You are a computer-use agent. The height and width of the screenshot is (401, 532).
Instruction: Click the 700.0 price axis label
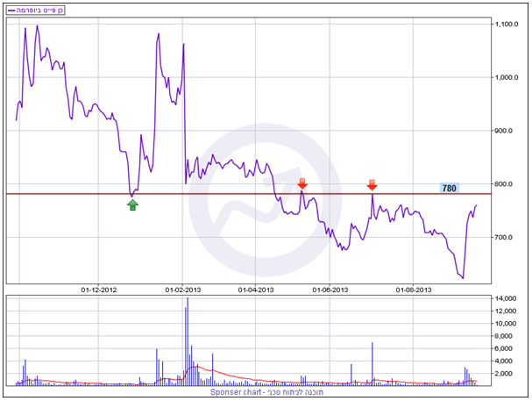506,238
